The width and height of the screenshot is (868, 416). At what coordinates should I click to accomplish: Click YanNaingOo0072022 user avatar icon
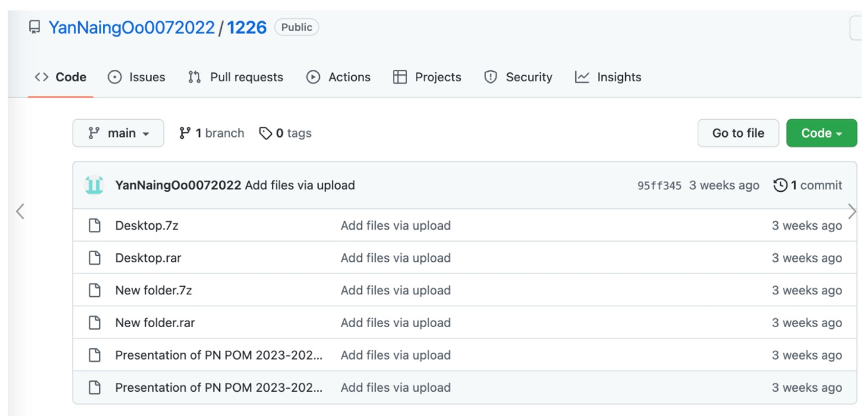[x=94, y=185]
